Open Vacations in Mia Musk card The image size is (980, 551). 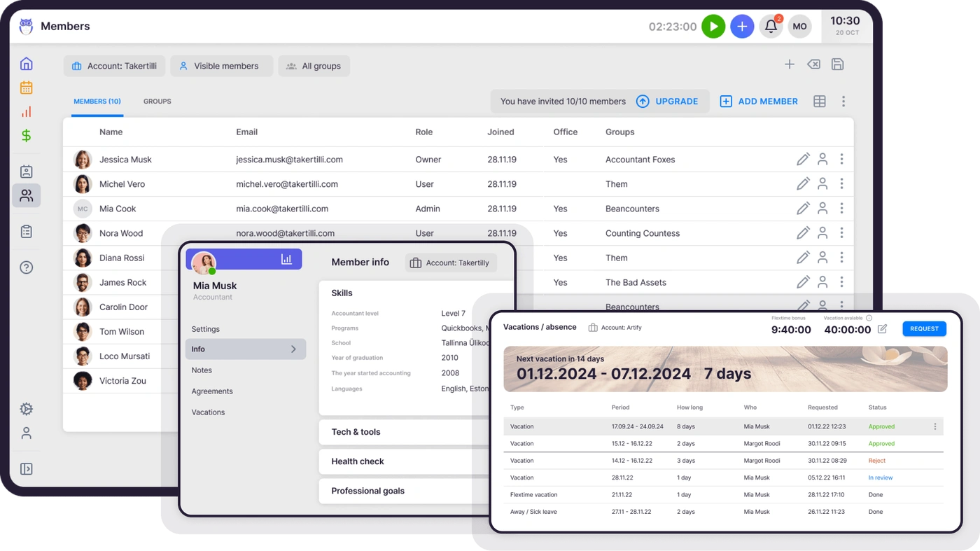point(209,412)
